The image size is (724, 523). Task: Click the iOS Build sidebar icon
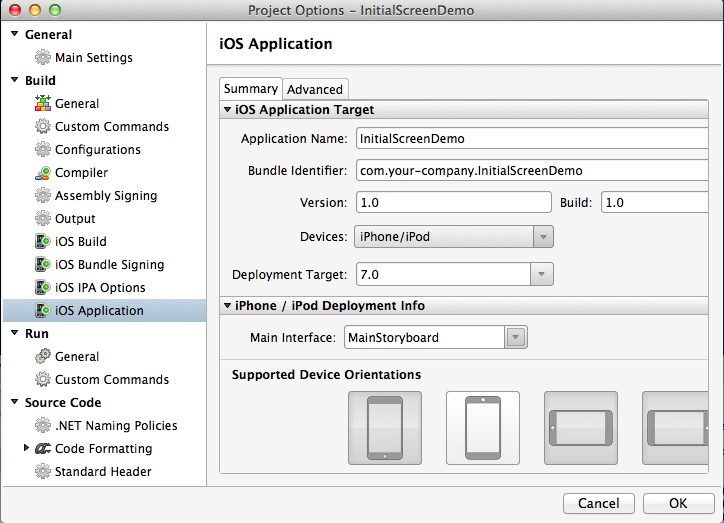[43, 242]
